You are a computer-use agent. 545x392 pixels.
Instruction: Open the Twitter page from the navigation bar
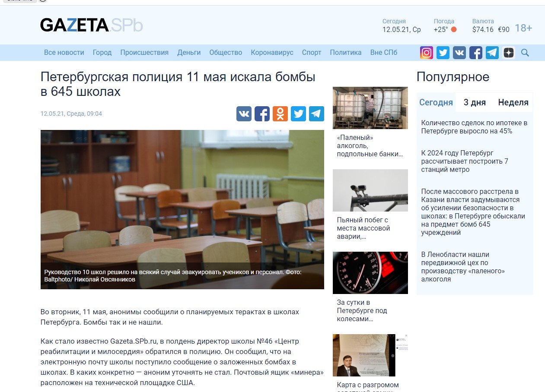click(x=443, y=53)
